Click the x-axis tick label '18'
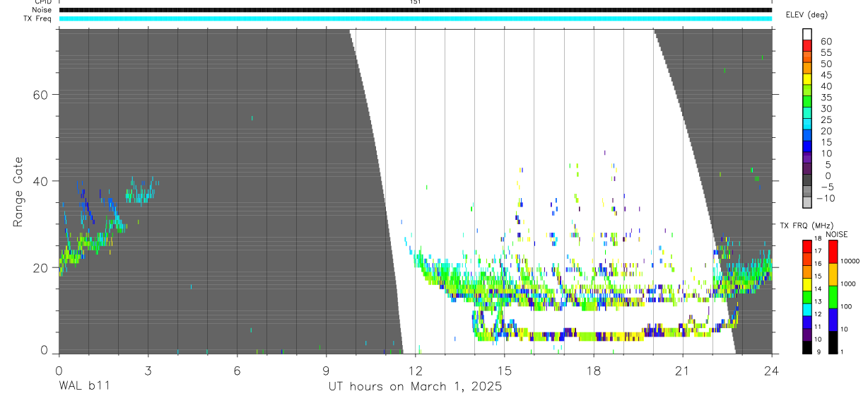Viewport: 868px width, 401px height. tap(593, 371)
